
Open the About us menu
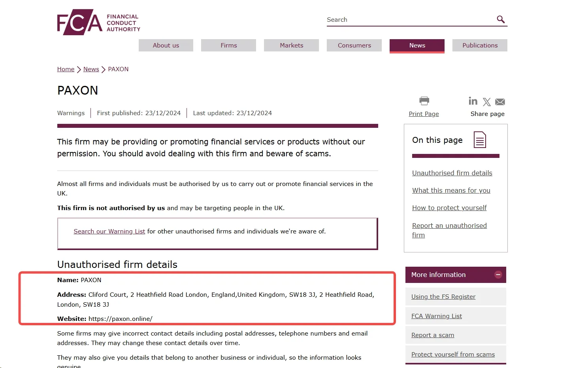pyautogui.click(x=166, y=46)
